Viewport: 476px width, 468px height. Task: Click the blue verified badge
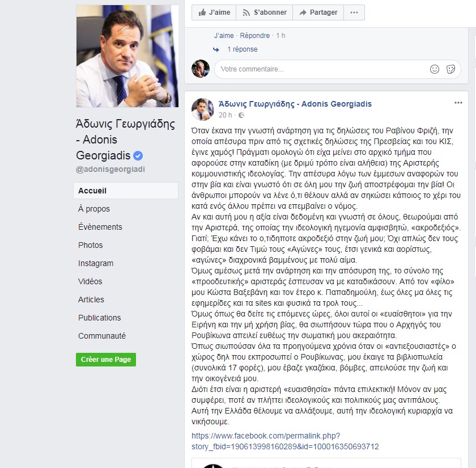(x=138, y=155)
